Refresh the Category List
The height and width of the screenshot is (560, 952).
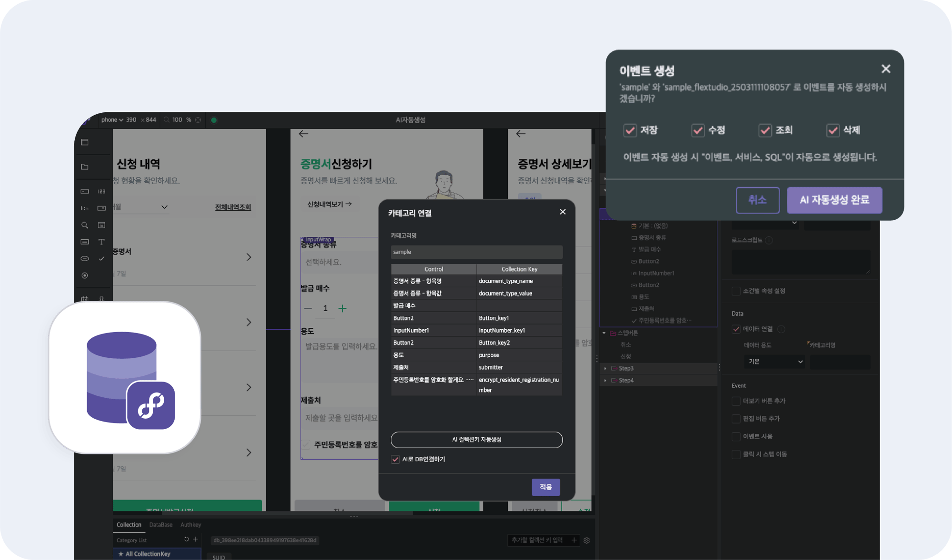[187, 540]
